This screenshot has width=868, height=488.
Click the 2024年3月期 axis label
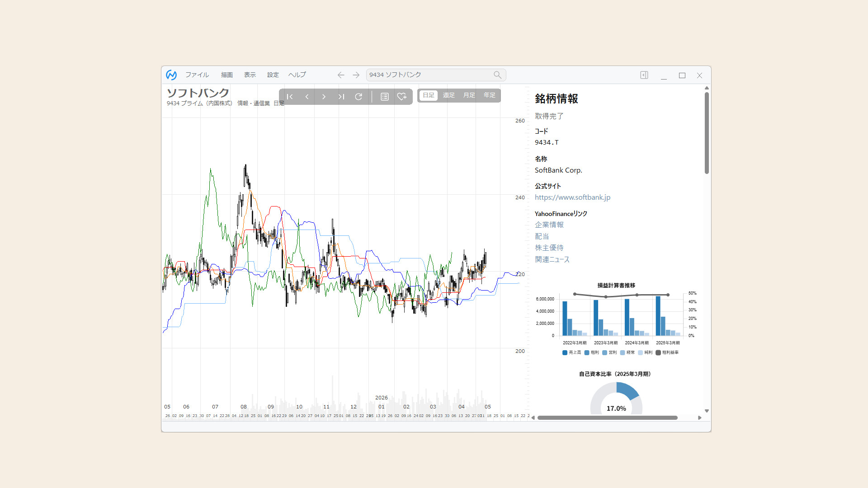coord(637,343)
